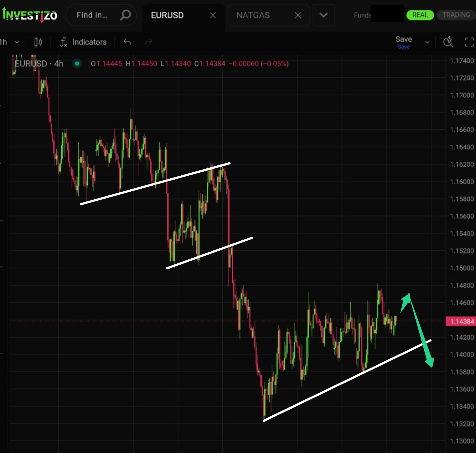This screenshot has height=453, width=476.
Task: Click the open price value O1.14445
Action: pos(106,64)
